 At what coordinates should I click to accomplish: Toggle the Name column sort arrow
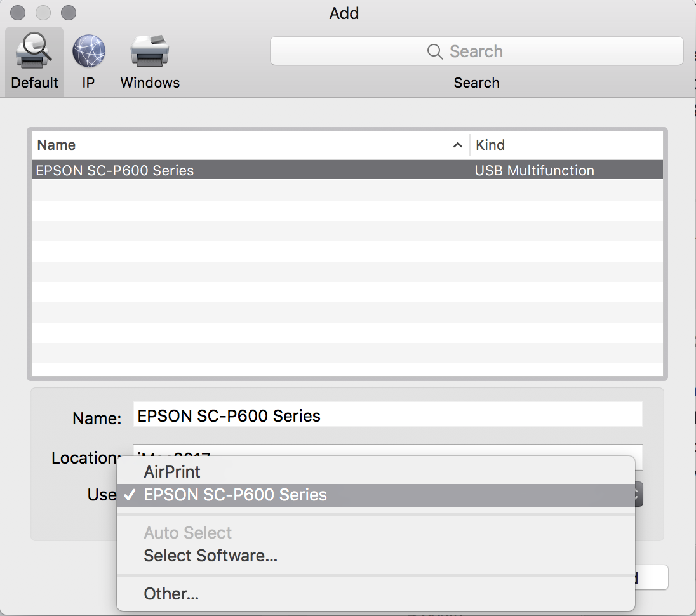click(458, 145)
